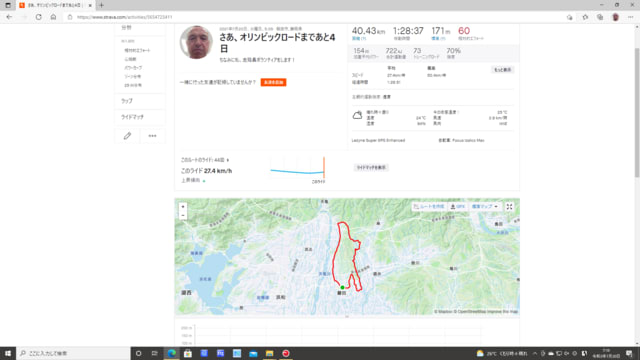
Task: Select パワーカーブ in the sidebar analysis list
Action: tap(133, 68)
